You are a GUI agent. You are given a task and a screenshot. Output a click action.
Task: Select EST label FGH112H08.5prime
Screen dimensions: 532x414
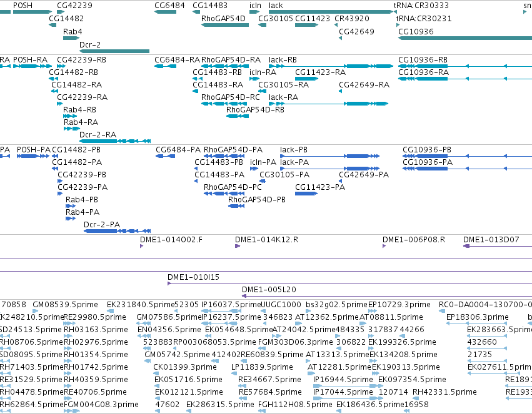[295, 405]
